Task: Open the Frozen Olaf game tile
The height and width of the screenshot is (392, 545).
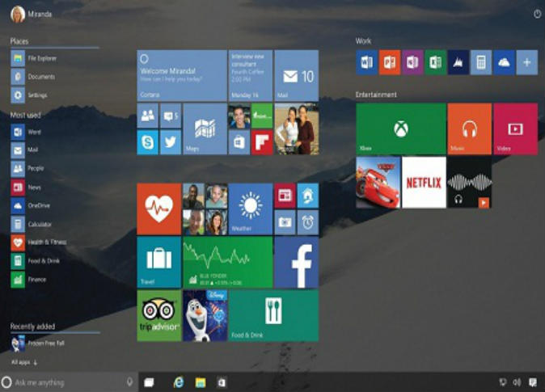Action: point(205,315)
